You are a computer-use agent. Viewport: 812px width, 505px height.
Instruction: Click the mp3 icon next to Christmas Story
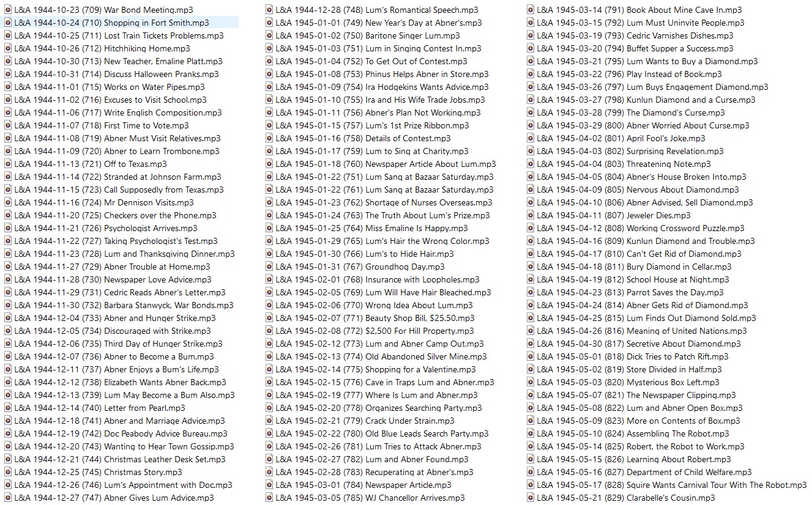tap(8, 472)
